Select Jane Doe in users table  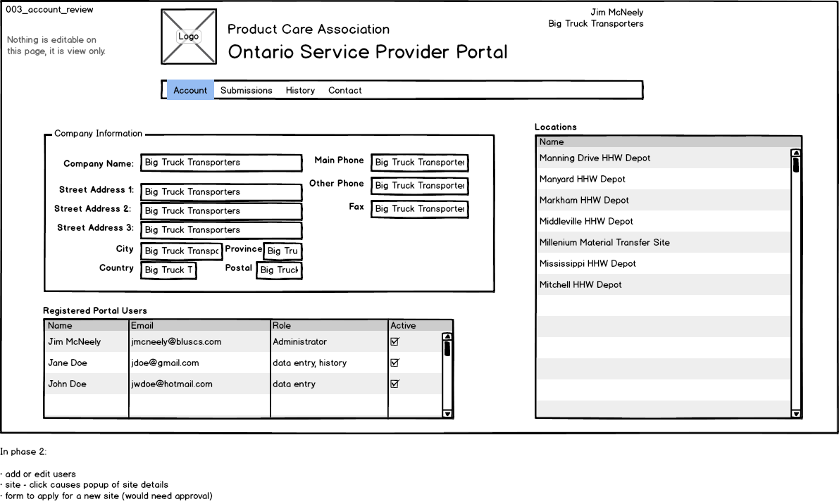coord(68,363)
